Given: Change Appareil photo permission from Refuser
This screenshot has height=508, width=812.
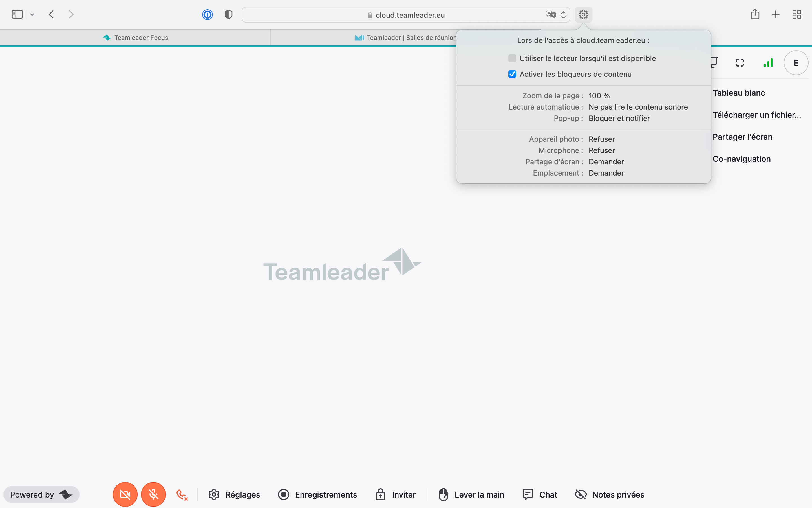Looking at the screenshot, I should point(602,139).
